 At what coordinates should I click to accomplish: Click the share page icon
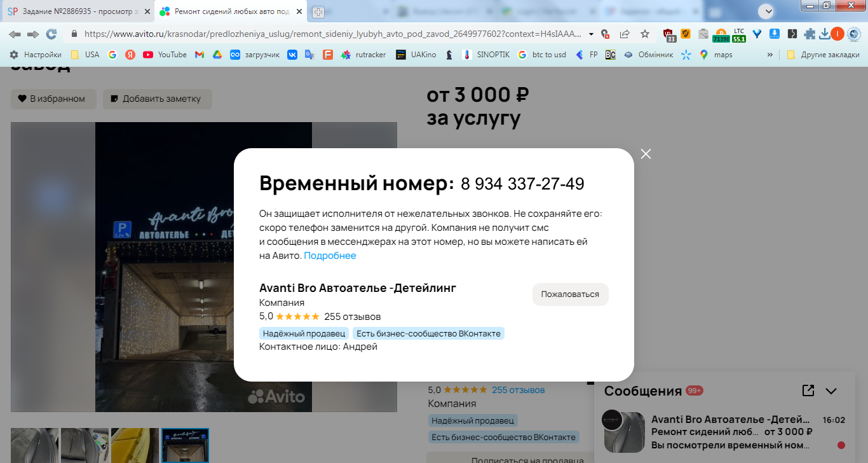point(625,34)
